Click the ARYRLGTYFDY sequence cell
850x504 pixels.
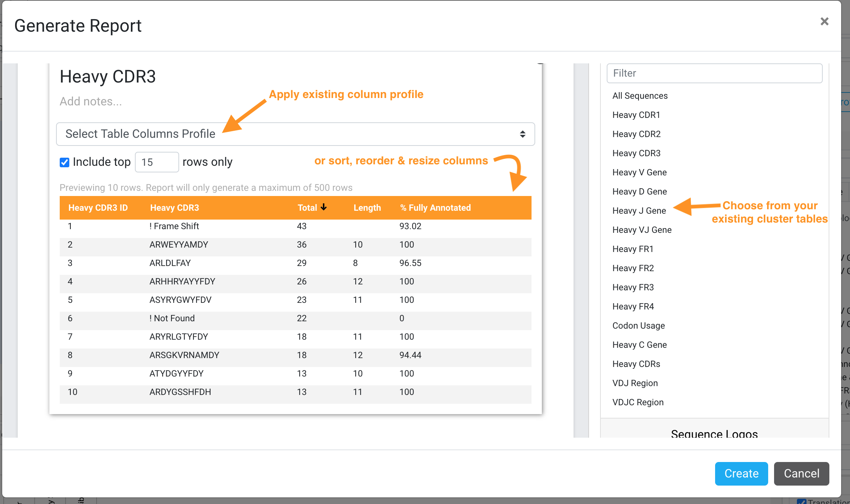click(178, 337)
